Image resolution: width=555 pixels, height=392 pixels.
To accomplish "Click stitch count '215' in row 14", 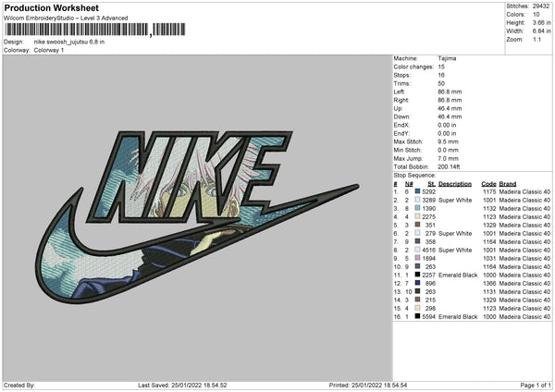I will pyautogui.click(x=430, y=300).
